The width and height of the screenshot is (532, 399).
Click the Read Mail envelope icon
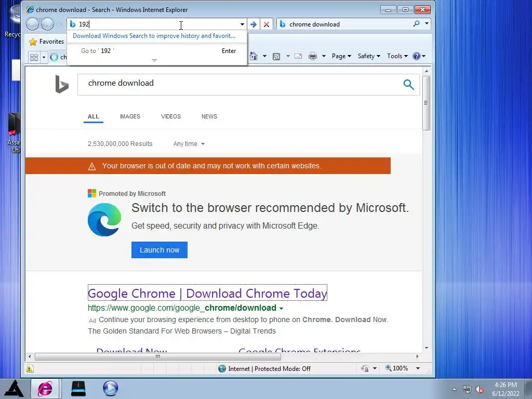[x=298, y=56]
